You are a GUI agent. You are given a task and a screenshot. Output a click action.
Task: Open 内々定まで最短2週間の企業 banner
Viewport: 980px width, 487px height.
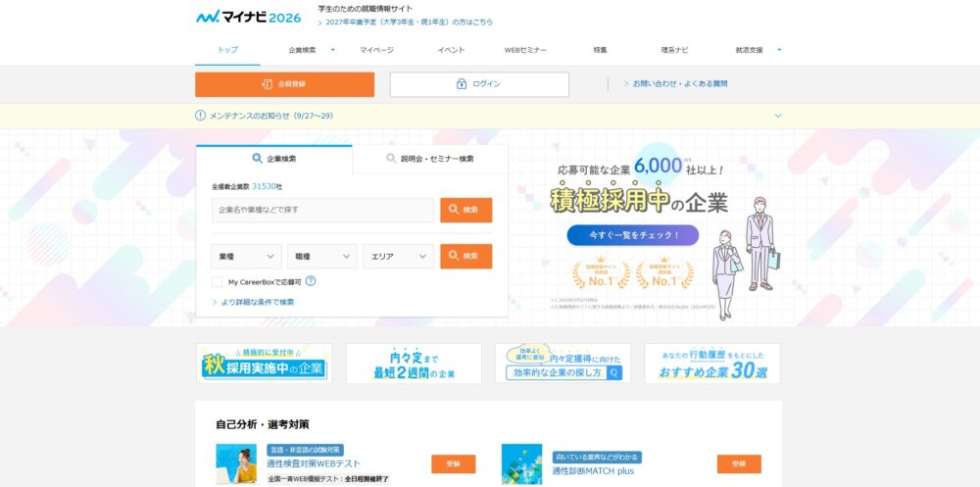point(414,364)
